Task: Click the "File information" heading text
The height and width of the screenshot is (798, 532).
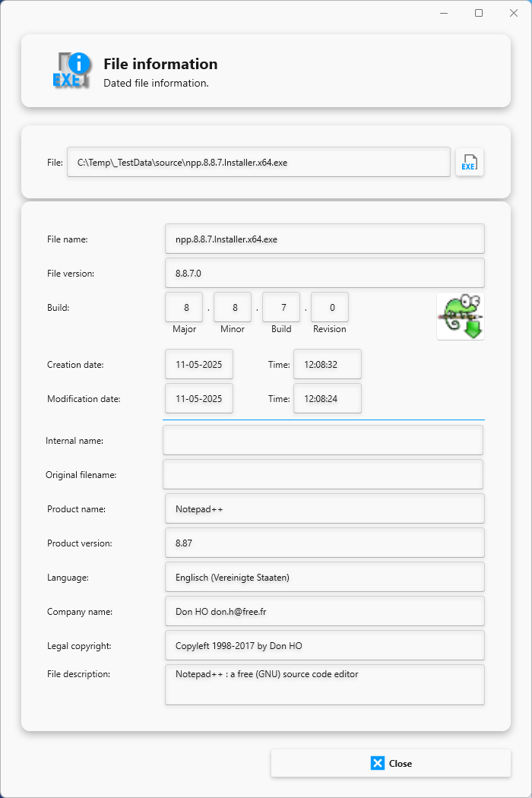Action: click(160, 64)
